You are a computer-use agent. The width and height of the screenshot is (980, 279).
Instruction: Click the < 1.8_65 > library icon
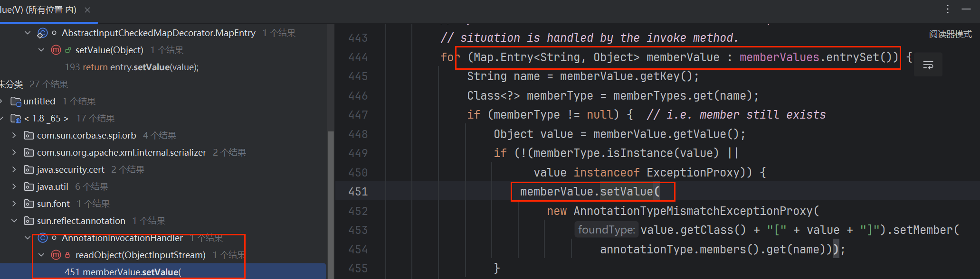[x=16, y=119]
